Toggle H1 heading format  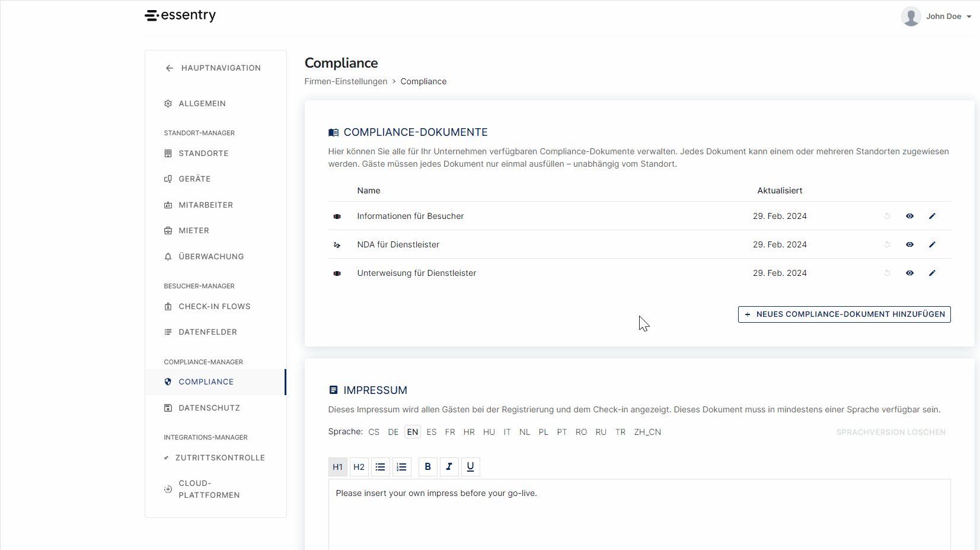point(338,468)
